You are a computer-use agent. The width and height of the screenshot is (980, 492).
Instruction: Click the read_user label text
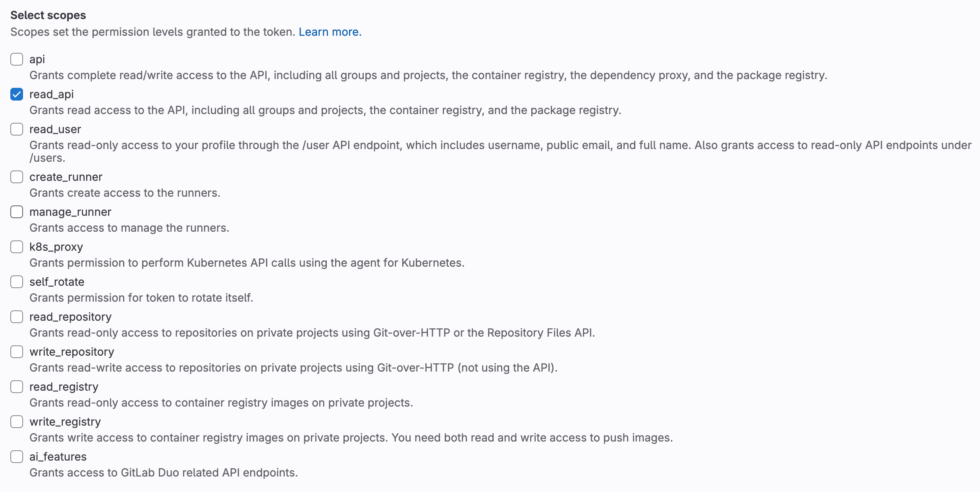[55, 129]
